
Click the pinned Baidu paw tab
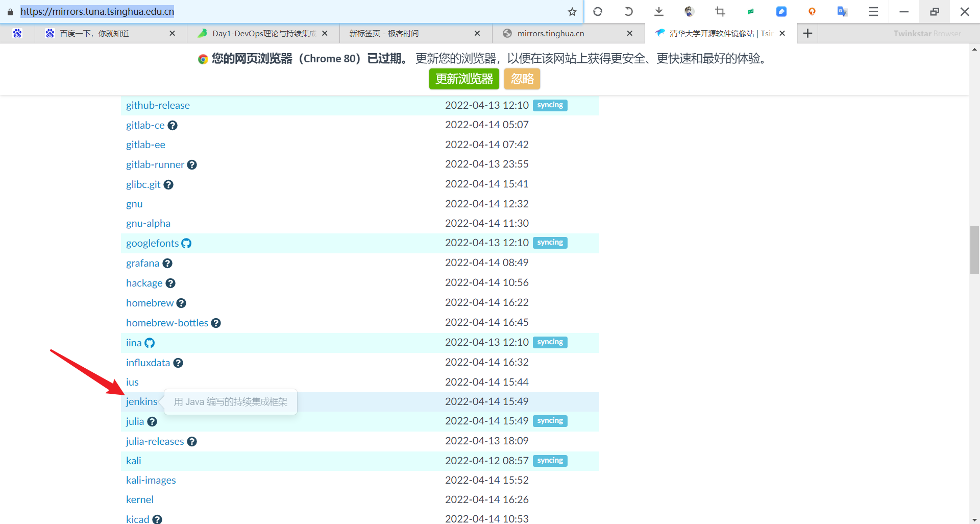(x=17, y=33)
